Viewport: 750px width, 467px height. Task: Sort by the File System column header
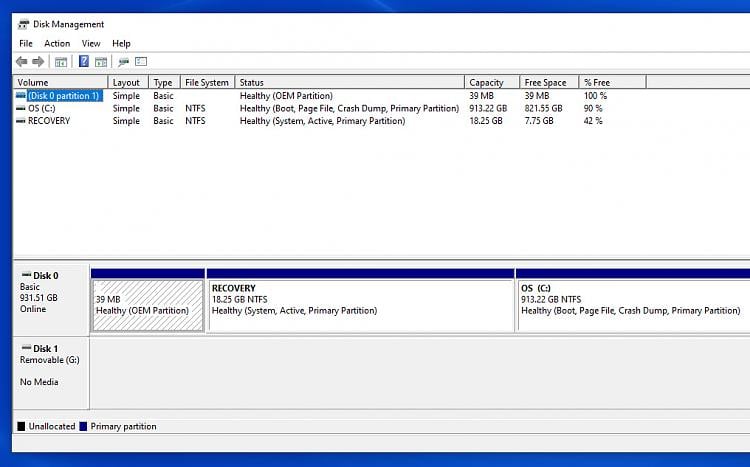207,82
